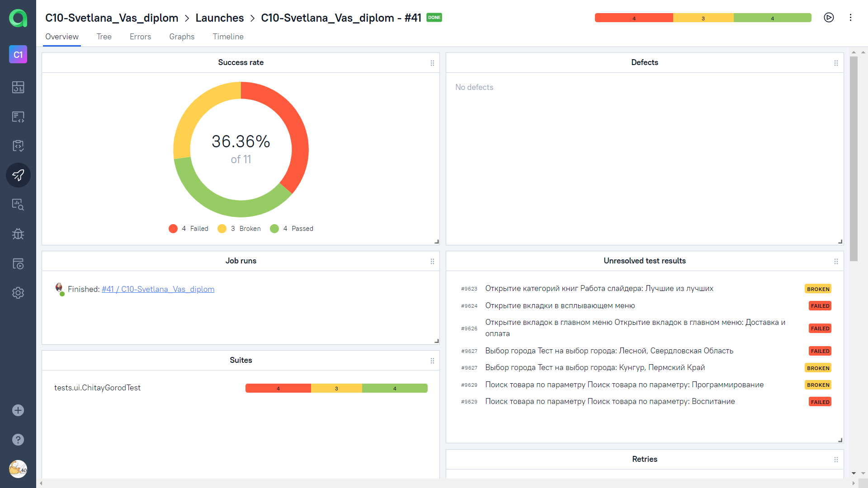868x488 pixels.
Task: Click the red Failed legend swatch
Action: click(x=173, y=229)
